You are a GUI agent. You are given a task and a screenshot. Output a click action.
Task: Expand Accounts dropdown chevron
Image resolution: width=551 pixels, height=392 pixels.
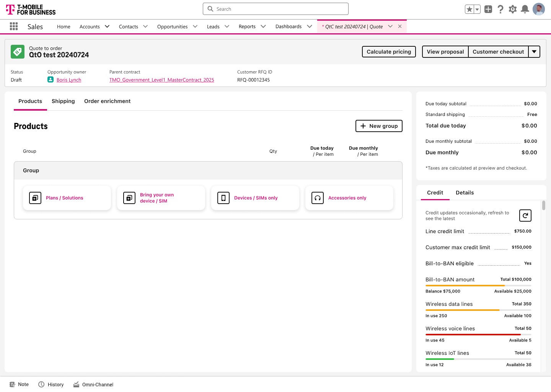click(107, 26)
